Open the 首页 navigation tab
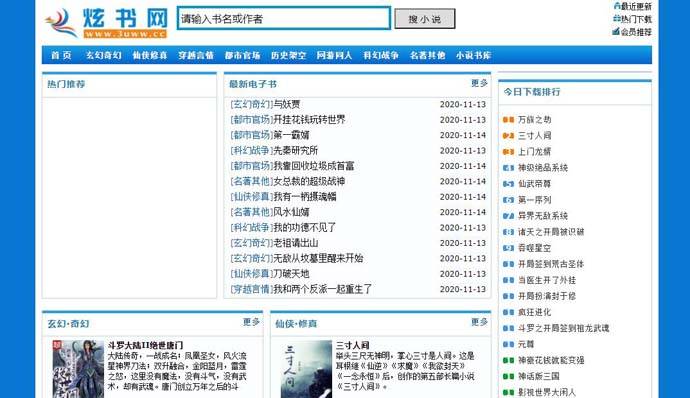690x398 pixels. click(x=61, y=55)
